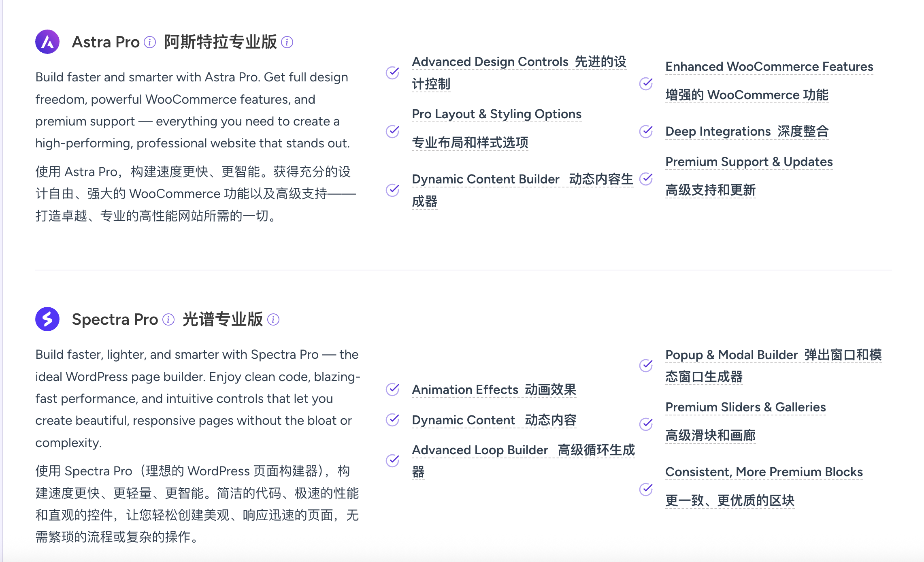The width and height of the screenshot is (924, 562).
Task: Click the Advanced Design Controls feature text
Action: (519, 73)
